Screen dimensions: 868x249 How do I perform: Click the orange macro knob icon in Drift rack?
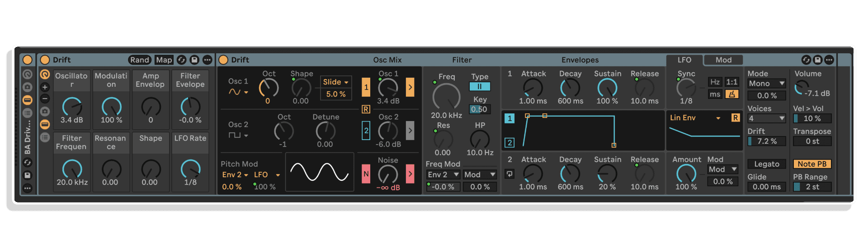coord(45,74)
